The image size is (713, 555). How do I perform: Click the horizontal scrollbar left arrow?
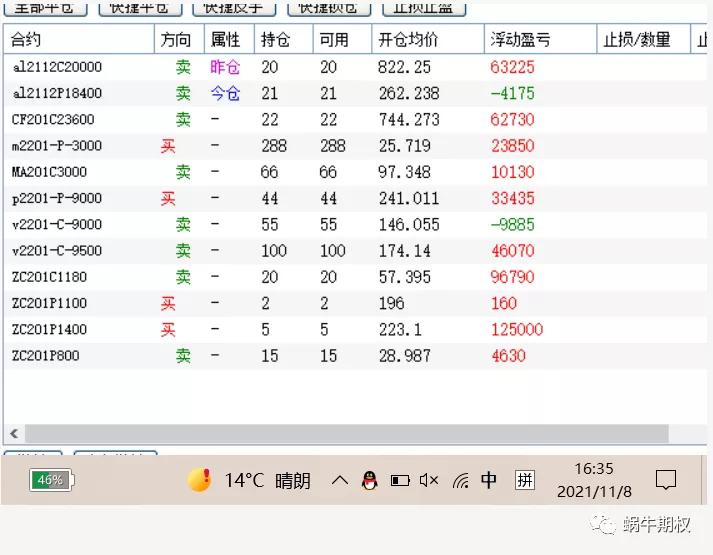tap(14, 434)
